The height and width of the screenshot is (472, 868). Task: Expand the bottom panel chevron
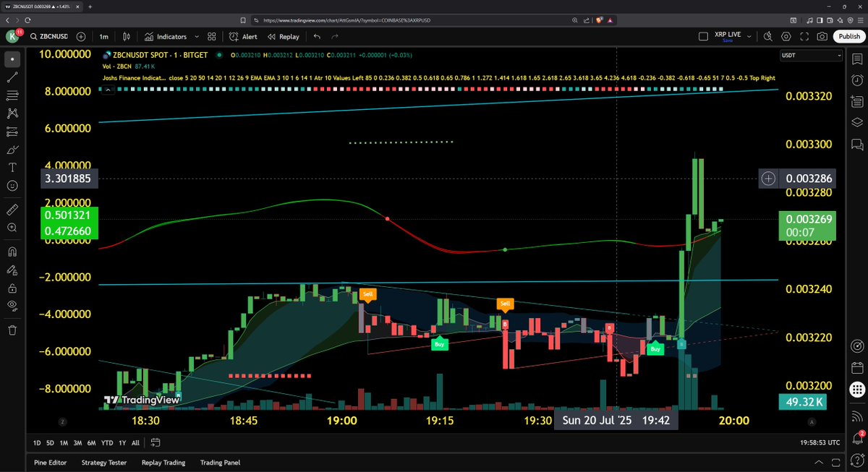(818, 463)
